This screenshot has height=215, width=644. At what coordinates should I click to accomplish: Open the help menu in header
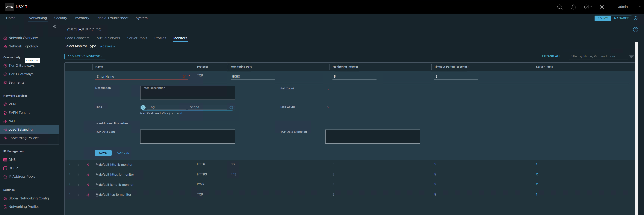pos(588,7)
